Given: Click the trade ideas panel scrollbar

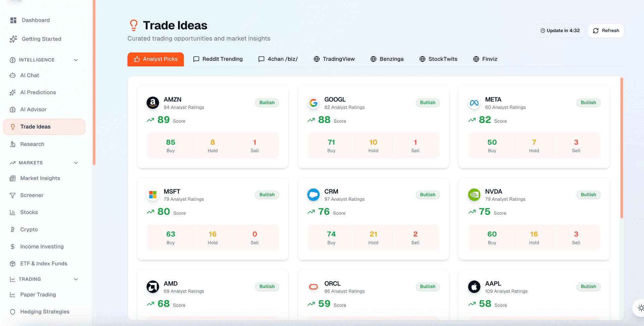Looking at the screenshot, I should pyautogui.click(x=622, y=148).
